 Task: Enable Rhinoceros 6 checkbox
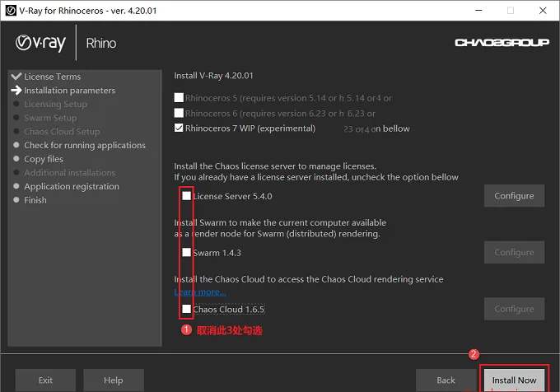click(179, 113)
